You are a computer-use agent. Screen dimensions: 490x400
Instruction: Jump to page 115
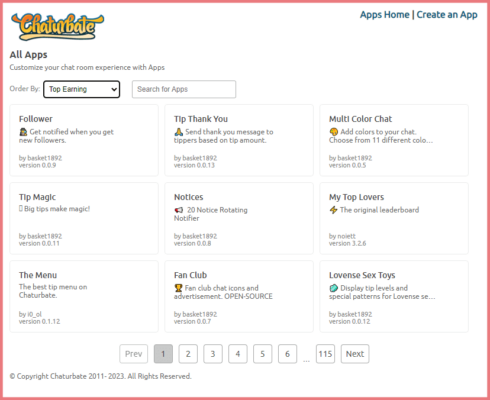coord(325,354)
